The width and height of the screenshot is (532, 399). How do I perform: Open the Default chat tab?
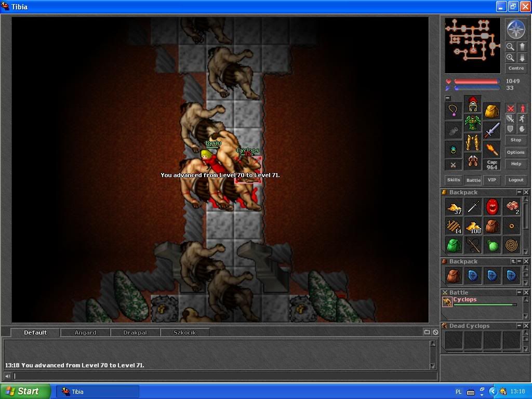point(35,332)
